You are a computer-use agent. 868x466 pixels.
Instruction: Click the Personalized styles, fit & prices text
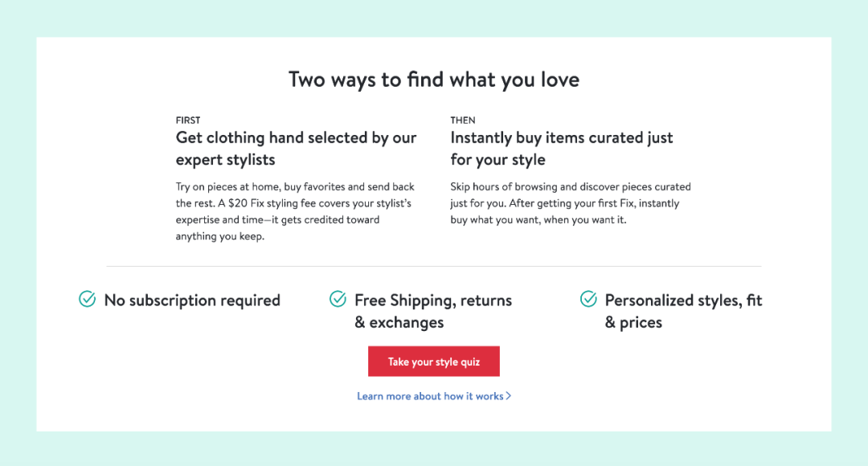(683, 311)
